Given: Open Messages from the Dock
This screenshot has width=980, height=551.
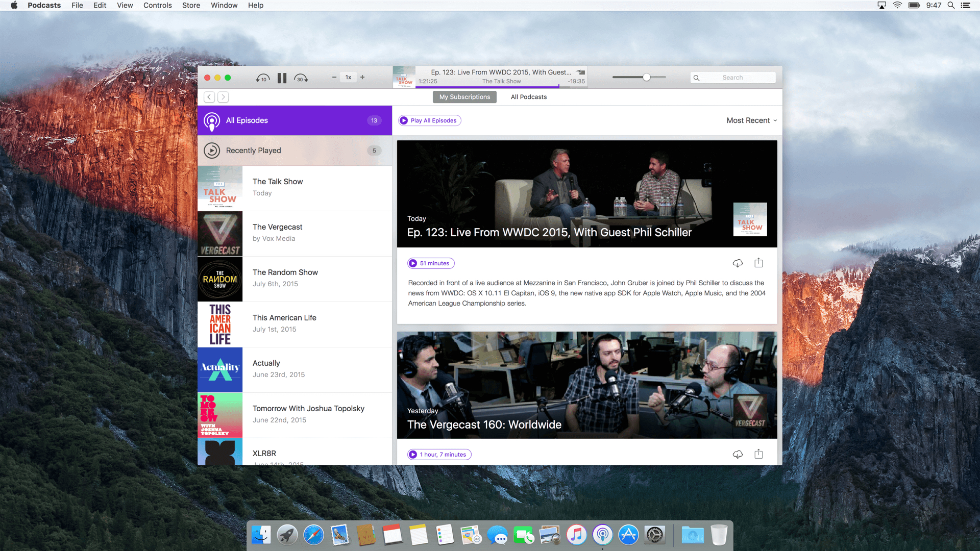Looking at the screenshot, I should (x=497, y=535).
